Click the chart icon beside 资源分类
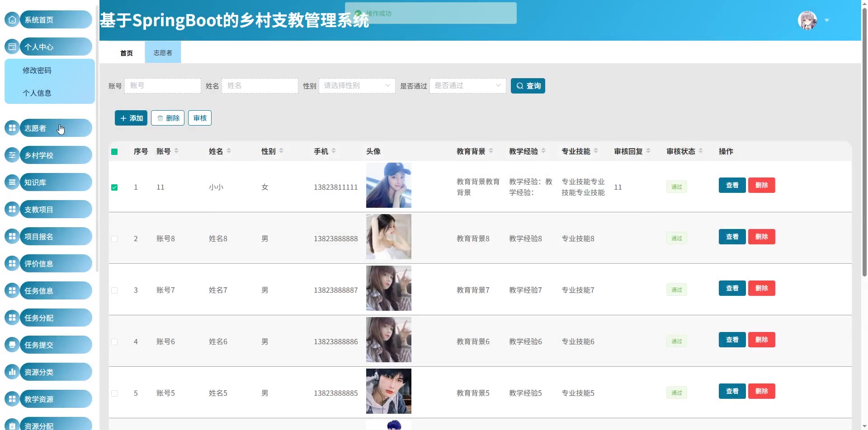The width and height of the screenshot is (868, 430). [x=12, y=372]
